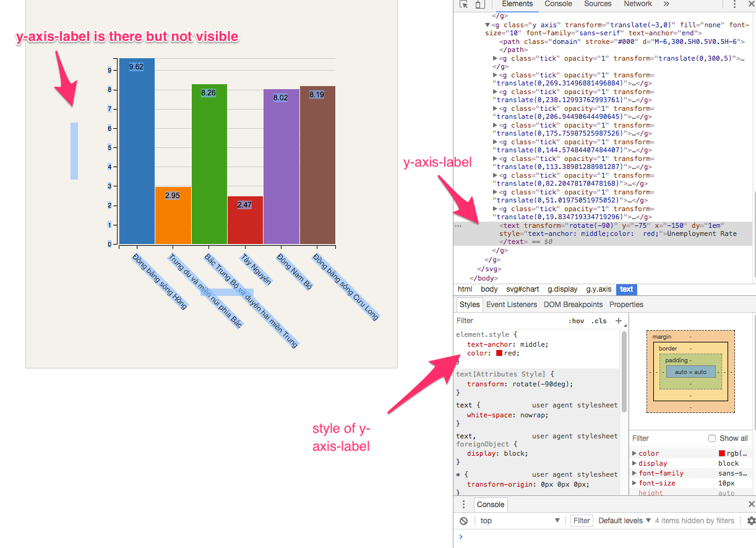756x548 pixels.
Task: Focus the console Filter input
Action: [582, 521]
